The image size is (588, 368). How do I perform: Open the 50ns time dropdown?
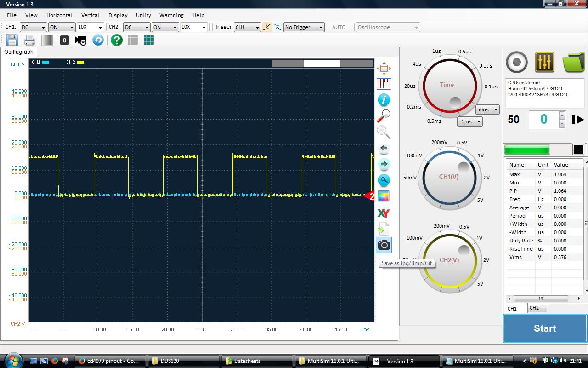(487, 109)
